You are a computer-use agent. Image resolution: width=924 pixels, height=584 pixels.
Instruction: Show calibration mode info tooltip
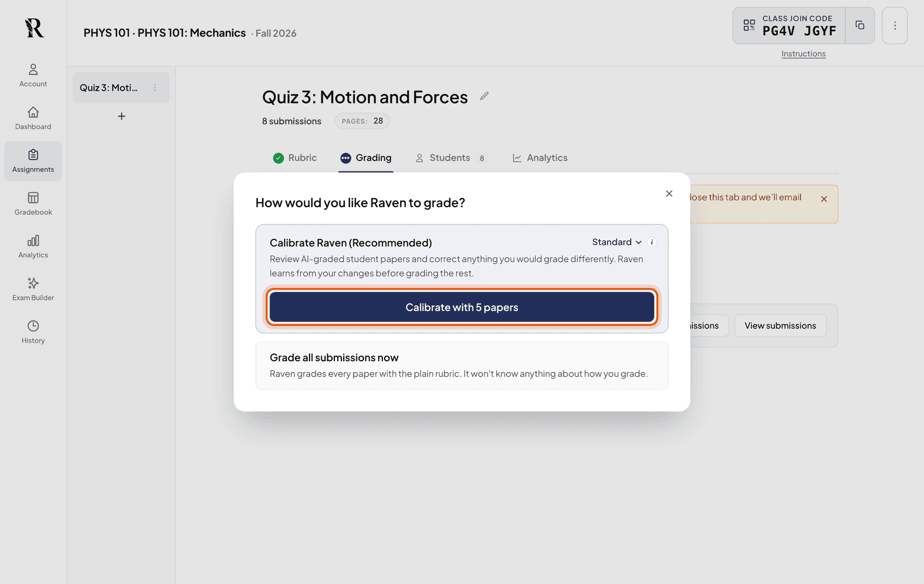click(652, 242)
